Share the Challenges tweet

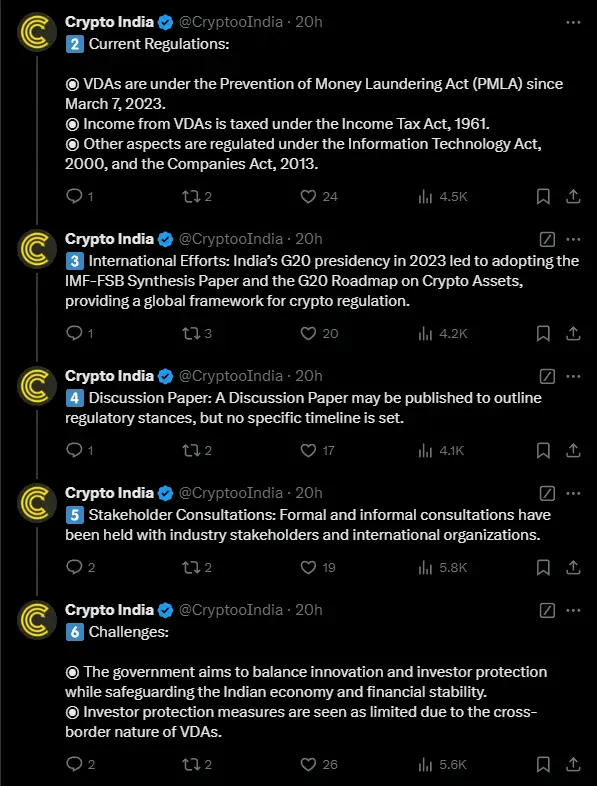click(573, 764)
